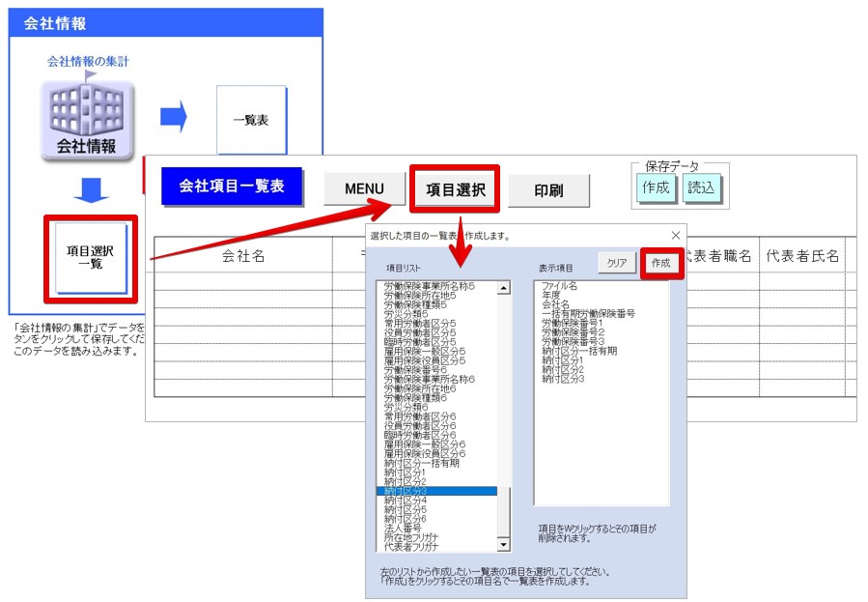The image size is (868, 602).
Task: Click the 項目リスト scrollbar down arrow
Action: coord(504,544)
